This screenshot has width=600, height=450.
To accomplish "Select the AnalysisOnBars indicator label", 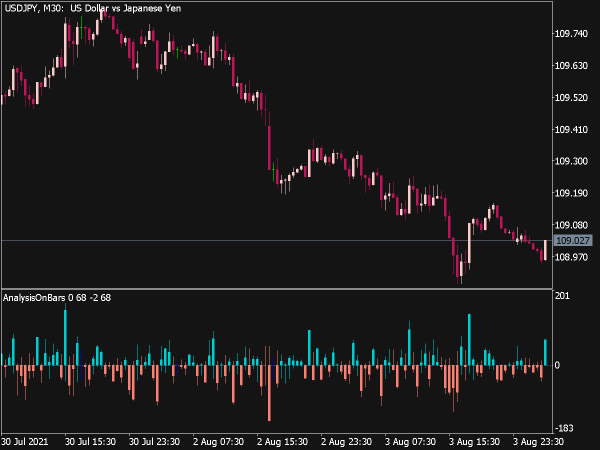I will pos(57,297).
